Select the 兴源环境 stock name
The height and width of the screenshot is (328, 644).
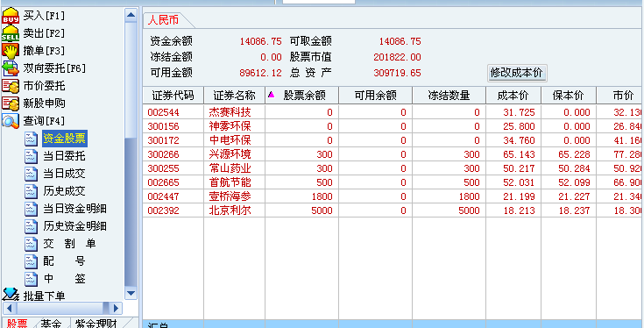[230, 154]
